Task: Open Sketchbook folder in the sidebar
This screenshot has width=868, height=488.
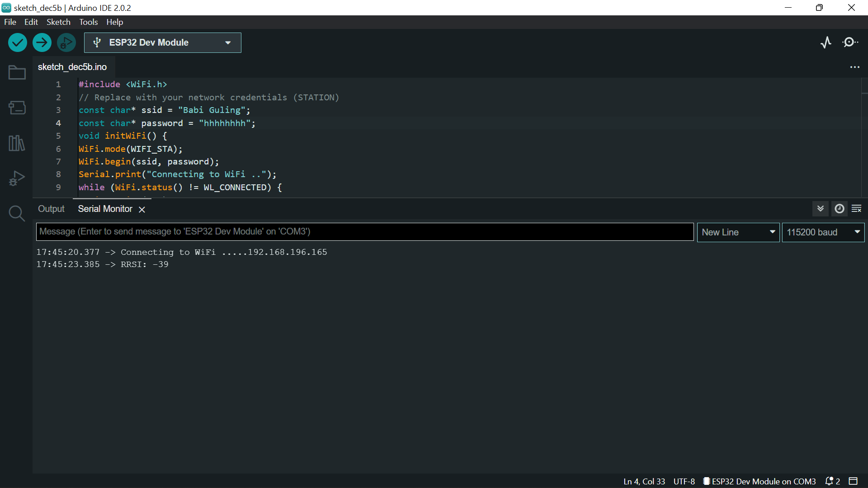Action: (x=17, y=72)
